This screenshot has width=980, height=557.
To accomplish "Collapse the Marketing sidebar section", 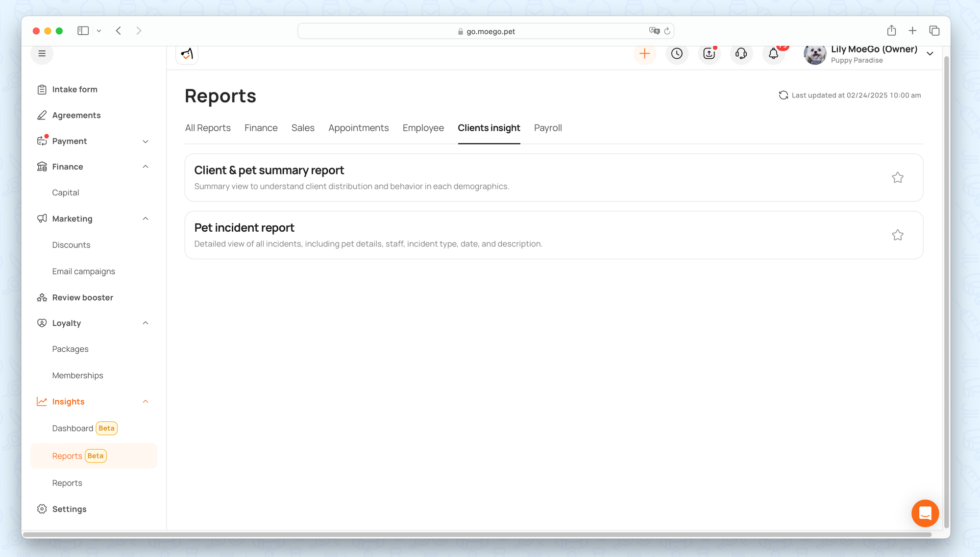I will [x=146, y=218].
